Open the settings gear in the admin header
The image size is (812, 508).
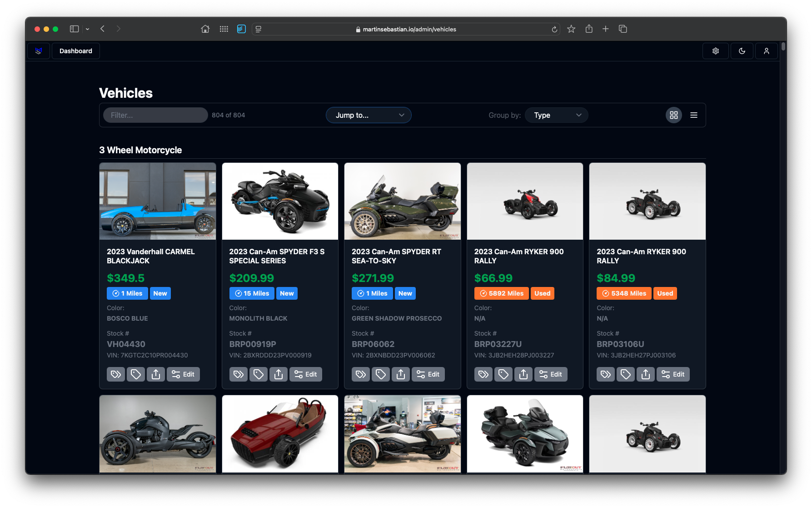click(x=716, y=51)
